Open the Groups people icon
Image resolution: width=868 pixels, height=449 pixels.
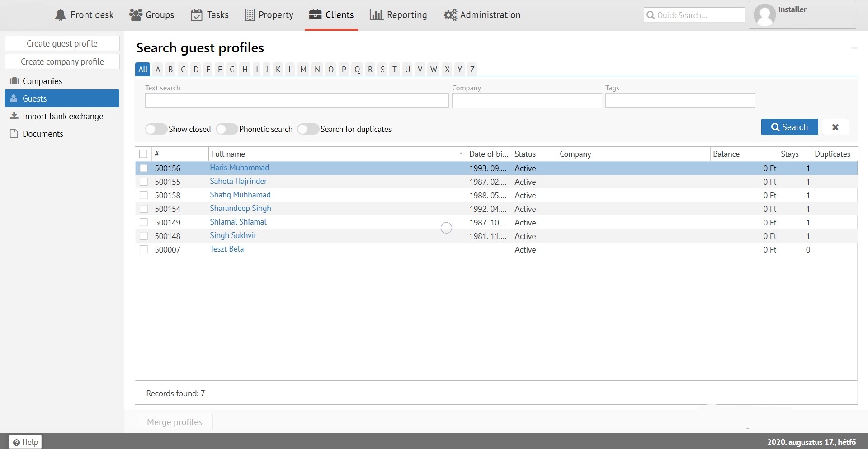tap(136, 15)
